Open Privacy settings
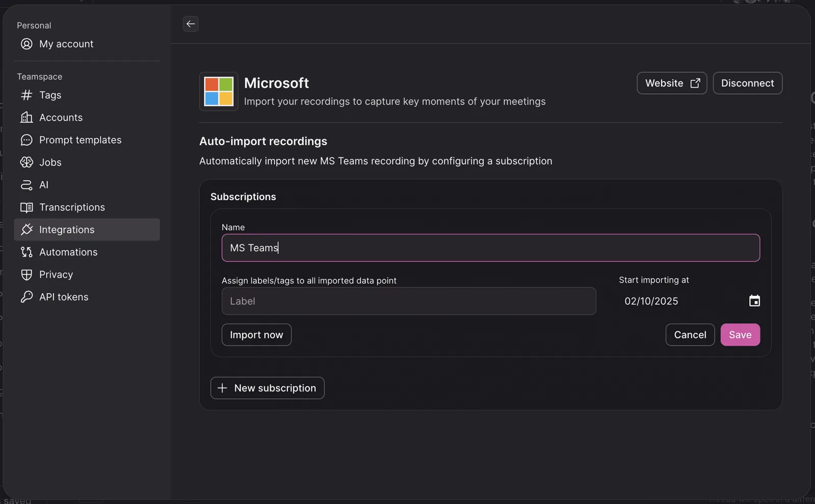The image size is (815, 504). pyautogui.click(x=87, y=274)
